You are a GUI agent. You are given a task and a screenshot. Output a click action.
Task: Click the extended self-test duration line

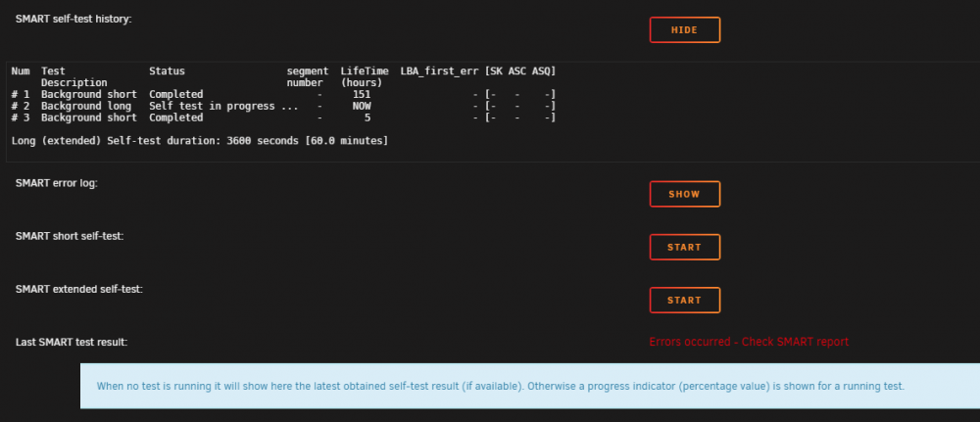tap(200, 141)
